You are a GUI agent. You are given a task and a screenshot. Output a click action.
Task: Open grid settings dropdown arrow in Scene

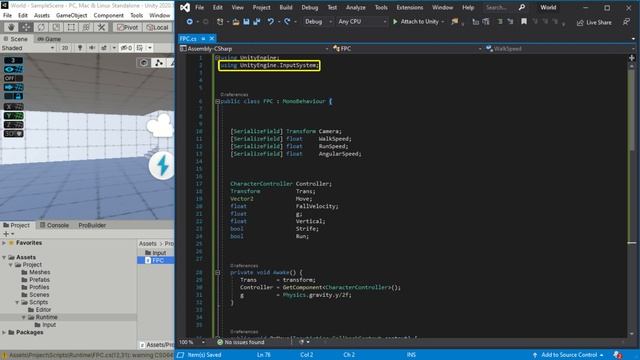150,48
